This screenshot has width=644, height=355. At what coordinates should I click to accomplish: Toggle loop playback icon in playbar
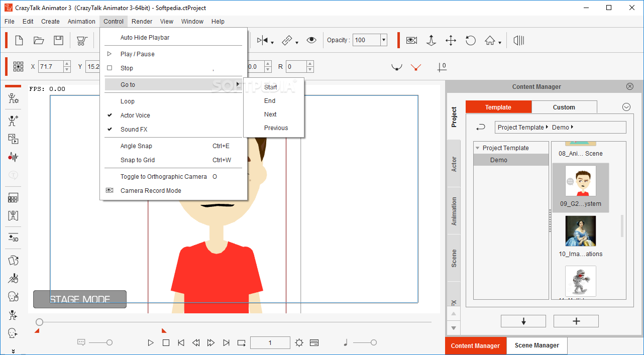coord(242,343)
